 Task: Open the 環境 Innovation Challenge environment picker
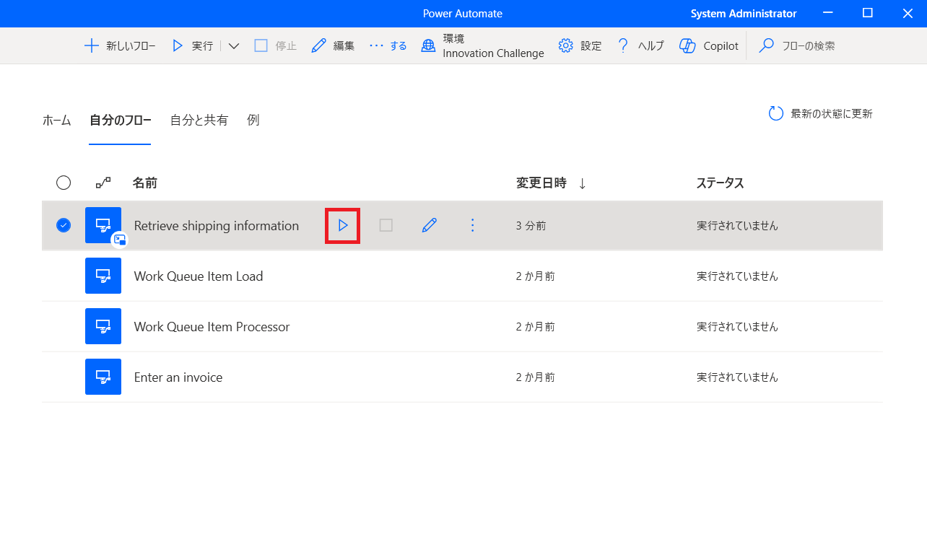tap(482, 45)
